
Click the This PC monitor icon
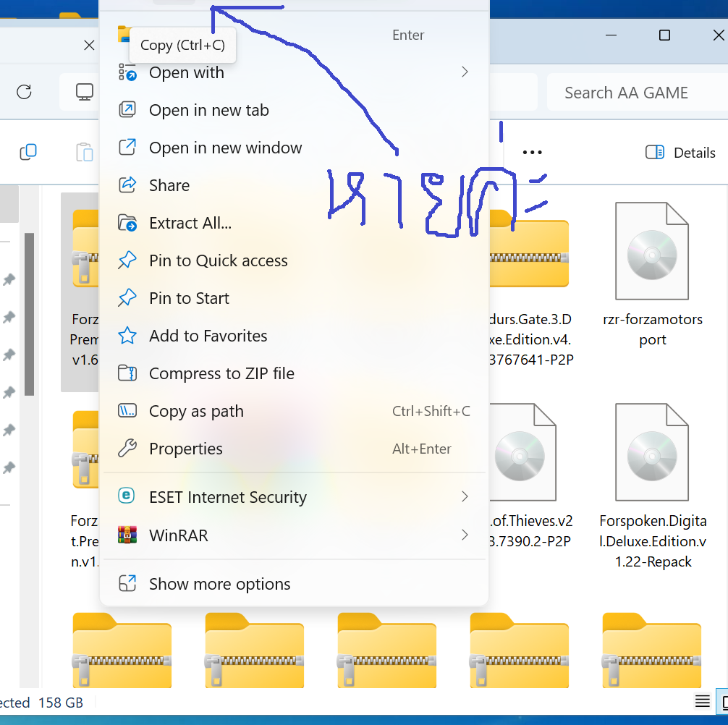click(x=85, y=92)
